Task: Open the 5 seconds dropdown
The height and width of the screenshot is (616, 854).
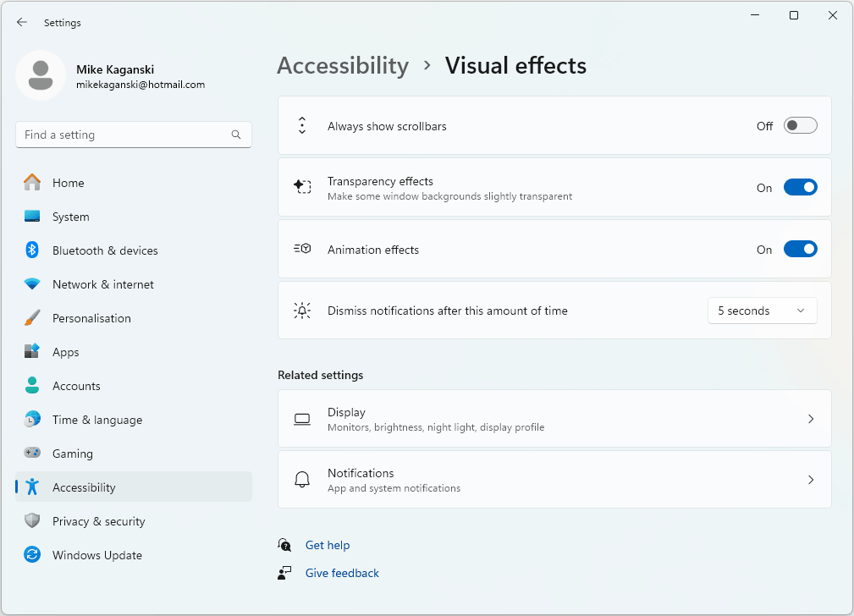Action: [x=762, y=311]
